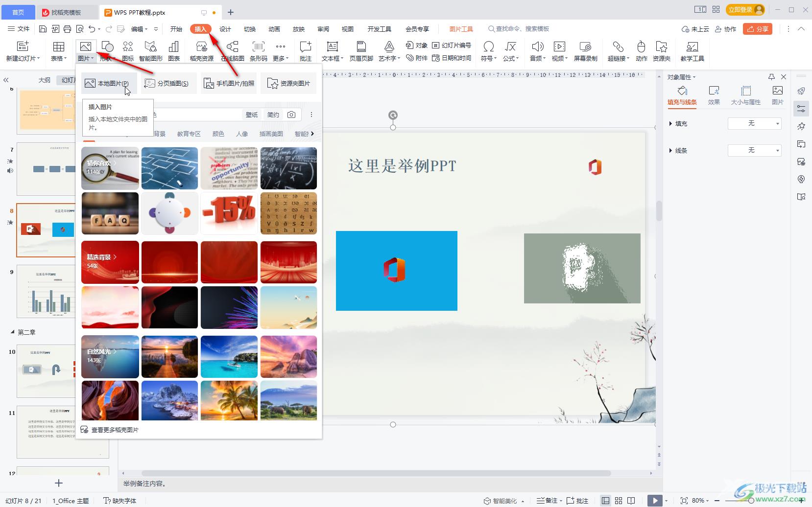Insert 日期和时间 date and time
The image size is (812, 507).
click(x=452, y=58)
